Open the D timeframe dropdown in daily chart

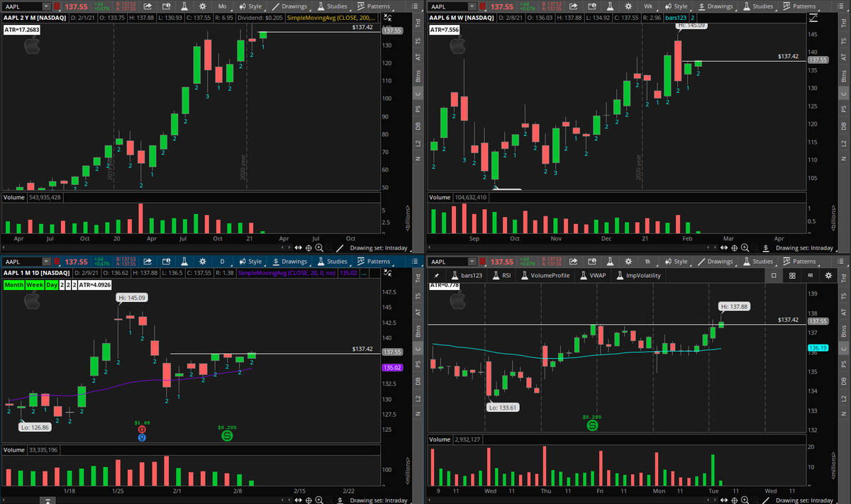[223, 262]
